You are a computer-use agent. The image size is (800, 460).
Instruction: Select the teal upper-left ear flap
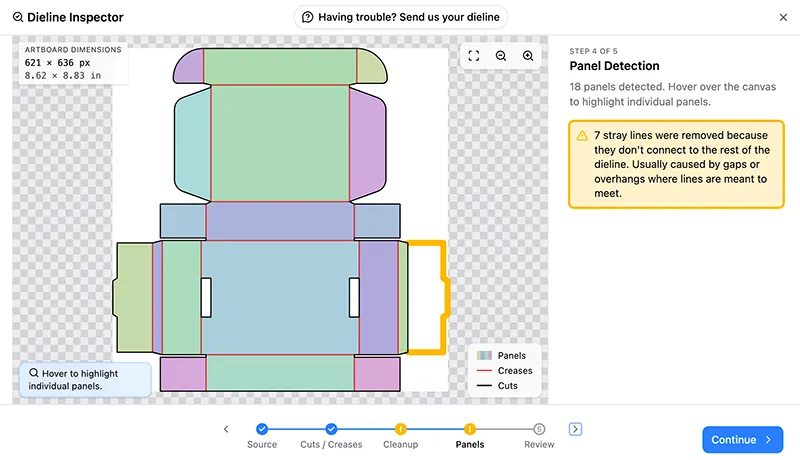192,144
